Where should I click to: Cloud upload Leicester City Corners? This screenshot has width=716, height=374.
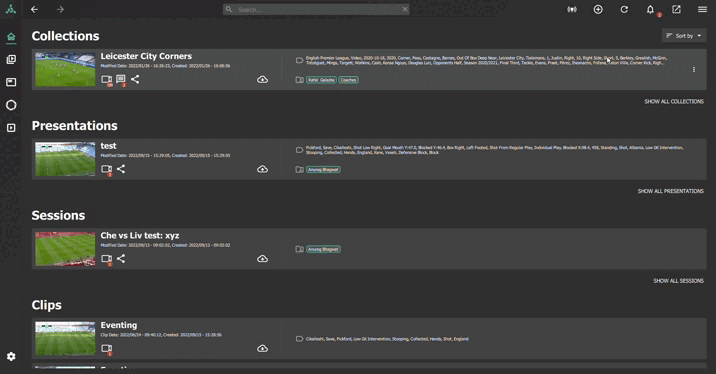point(262,79)
